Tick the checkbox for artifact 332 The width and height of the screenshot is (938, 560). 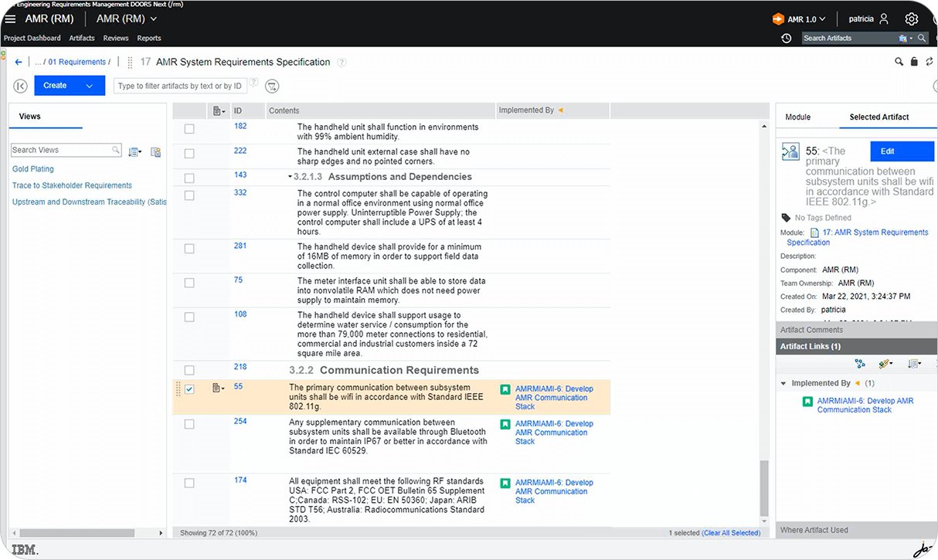pyautogui.click(x=189, y=196)
